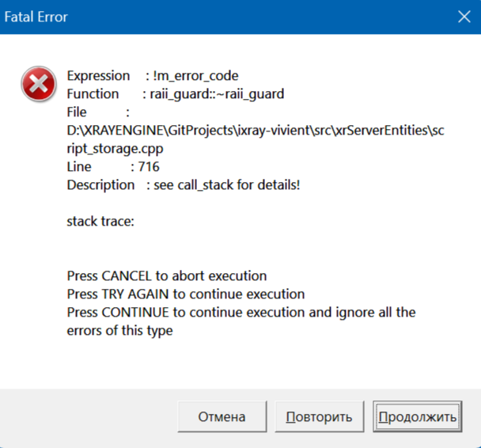This screenshot has width=481, height=448.
Task: Click the Повторить button
Action: [x=319, y=417]
